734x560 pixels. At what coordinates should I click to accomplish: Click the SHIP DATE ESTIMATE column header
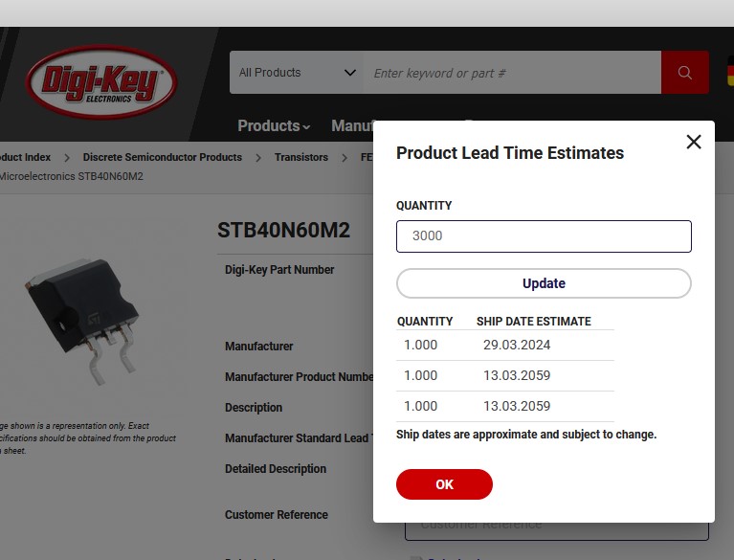coord(534,322)
